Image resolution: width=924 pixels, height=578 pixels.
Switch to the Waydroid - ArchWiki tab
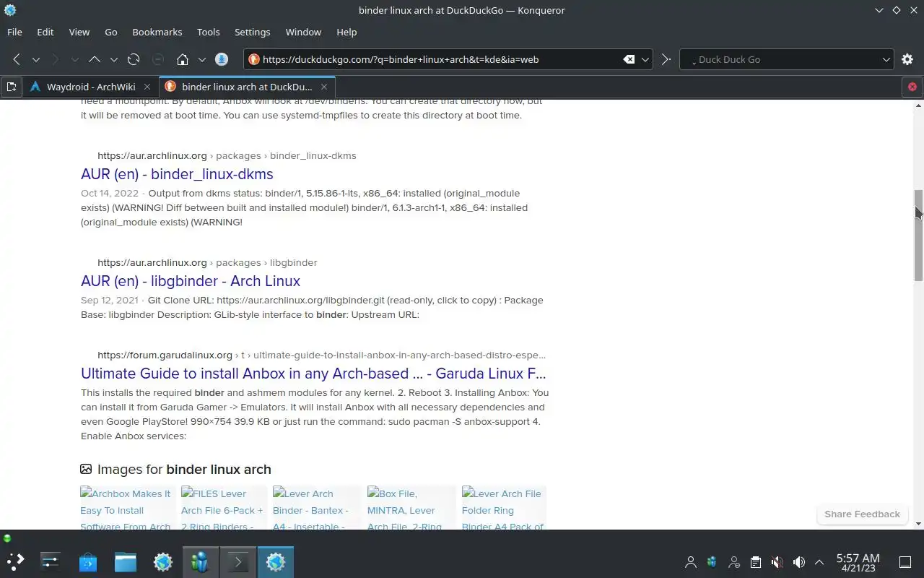tap(91, 87)
